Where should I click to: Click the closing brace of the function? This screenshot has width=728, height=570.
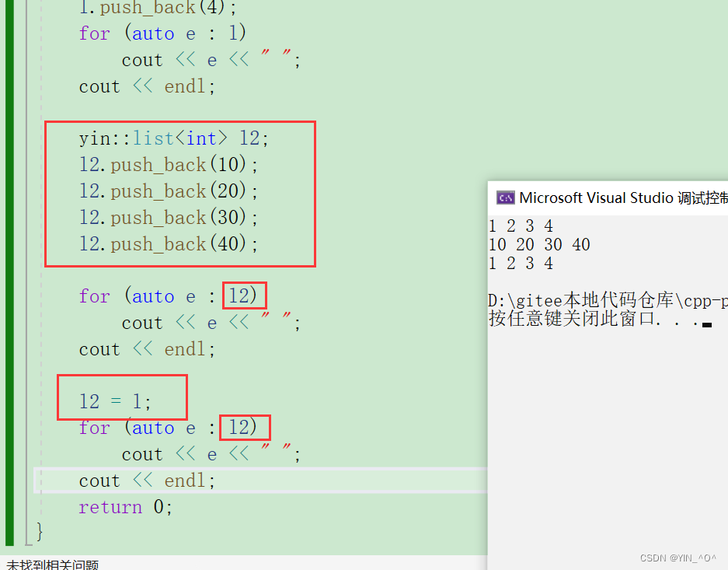(40, 531)
